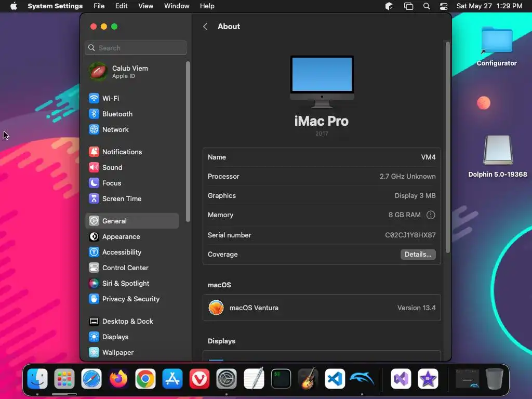Launch Visual Studio Code from Dock
This screenshot has width=532, height=399.
coord(335,379)
